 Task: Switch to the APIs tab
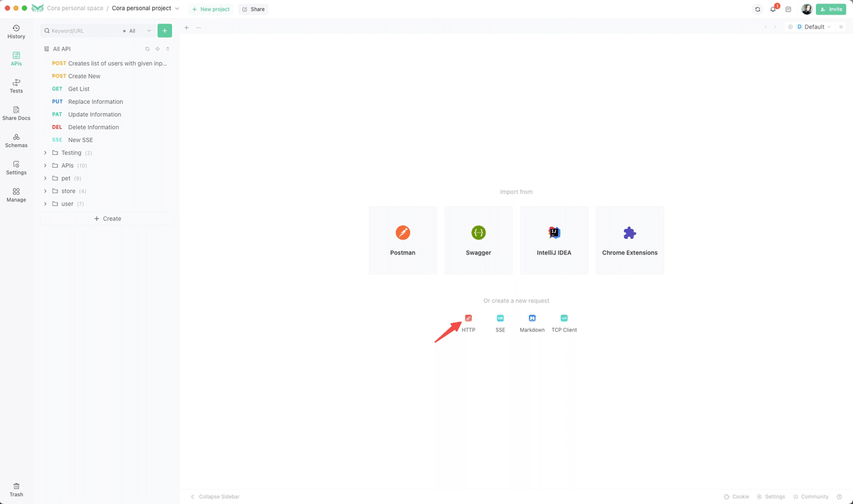click(x=16, y=58)
